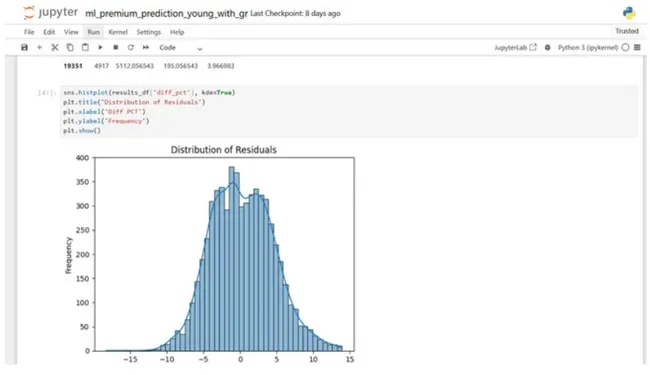Save the notebook with the disk icon
Viewport: 650px width, 375px height.
pos(24,48)
